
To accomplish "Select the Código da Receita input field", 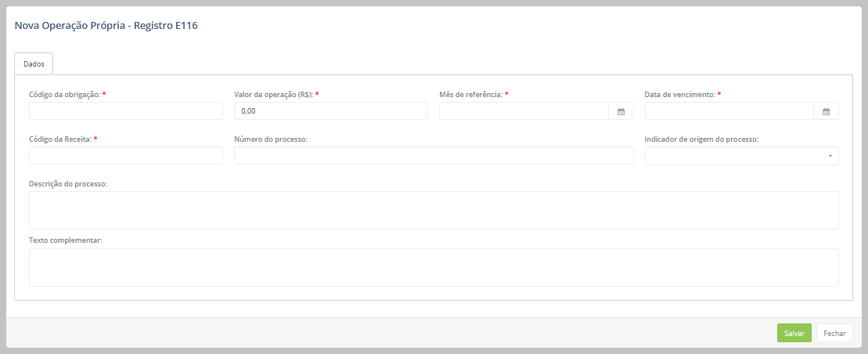I will tap(125, 156).
